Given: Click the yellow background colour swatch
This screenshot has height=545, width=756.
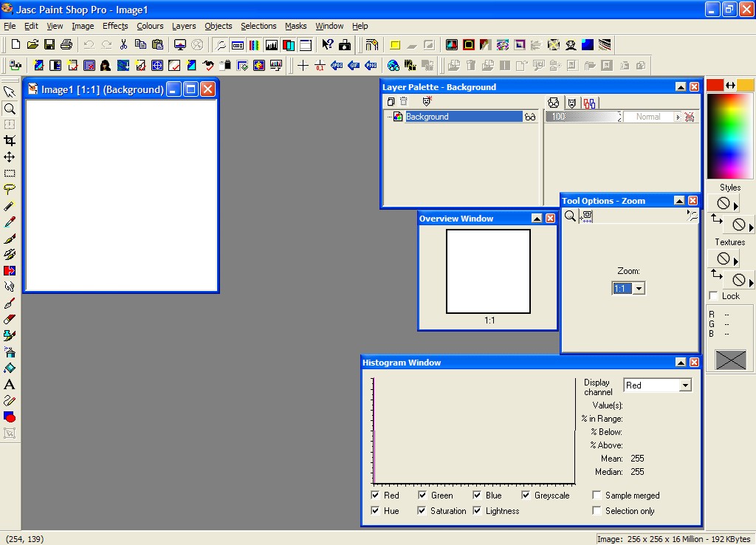Looking at the screenshot, I should (x=746, y=86).
